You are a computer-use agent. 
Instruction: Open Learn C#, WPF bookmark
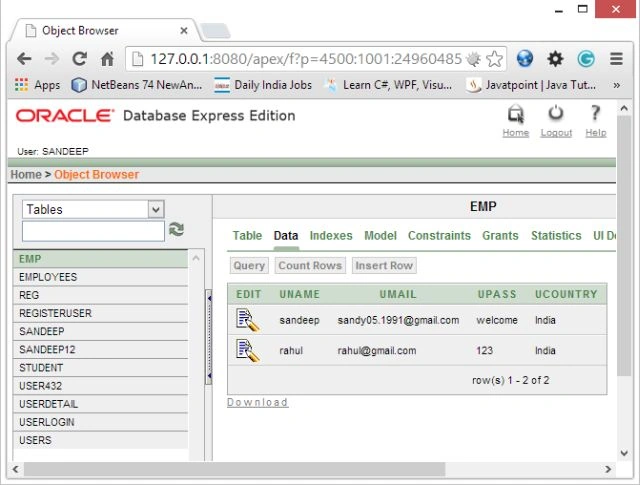(x=388, y=85)
